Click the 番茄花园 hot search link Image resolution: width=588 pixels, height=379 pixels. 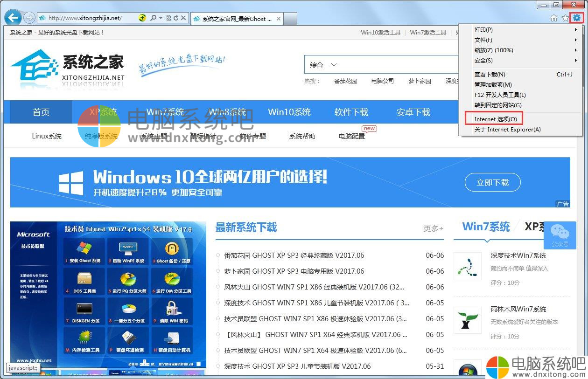click(345, 81)
